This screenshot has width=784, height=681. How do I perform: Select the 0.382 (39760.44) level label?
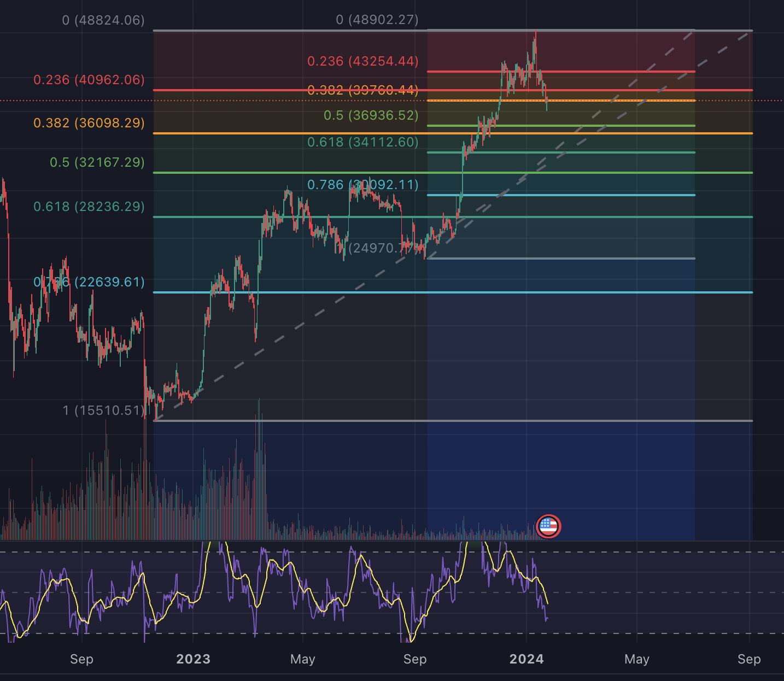tap(362, 90)
